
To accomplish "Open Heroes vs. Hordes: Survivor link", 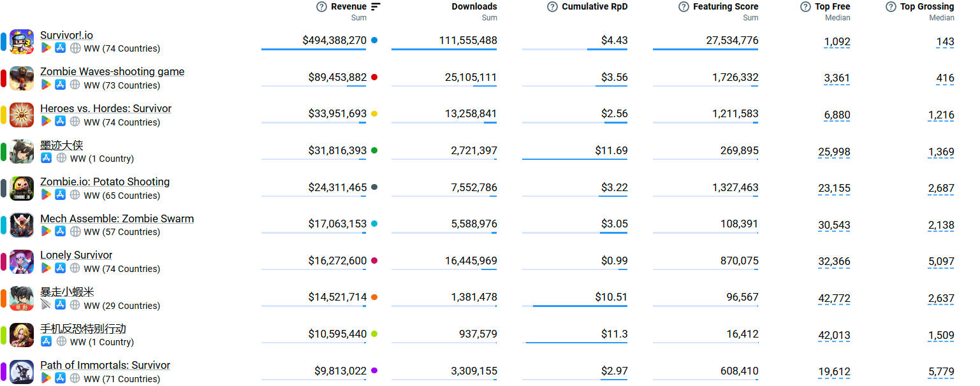I will [x=106, y=108].
